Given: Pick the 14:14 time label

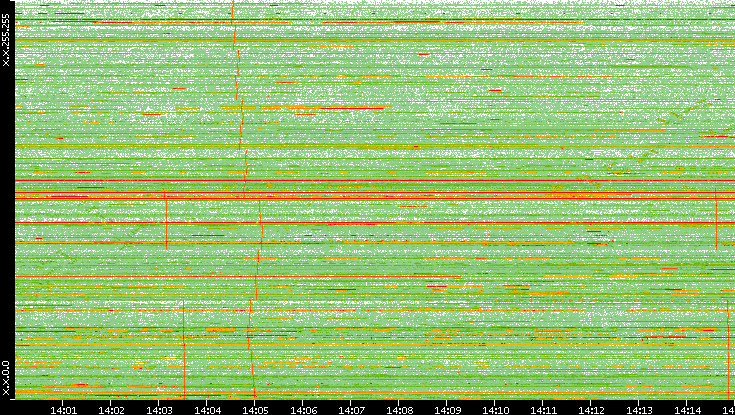Looking at the screenshot, I should (x=687, y=410).
